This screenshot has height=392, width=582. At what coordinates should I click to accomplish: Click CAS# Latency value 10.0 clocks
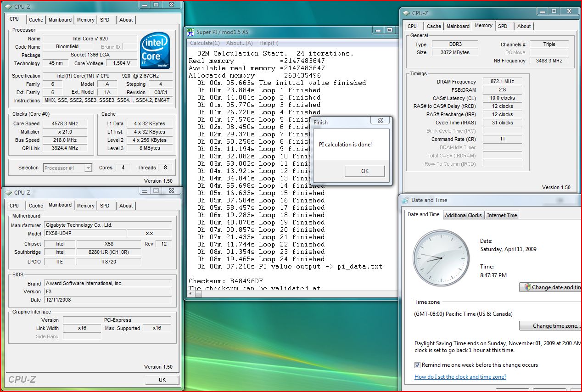[502, 98]
